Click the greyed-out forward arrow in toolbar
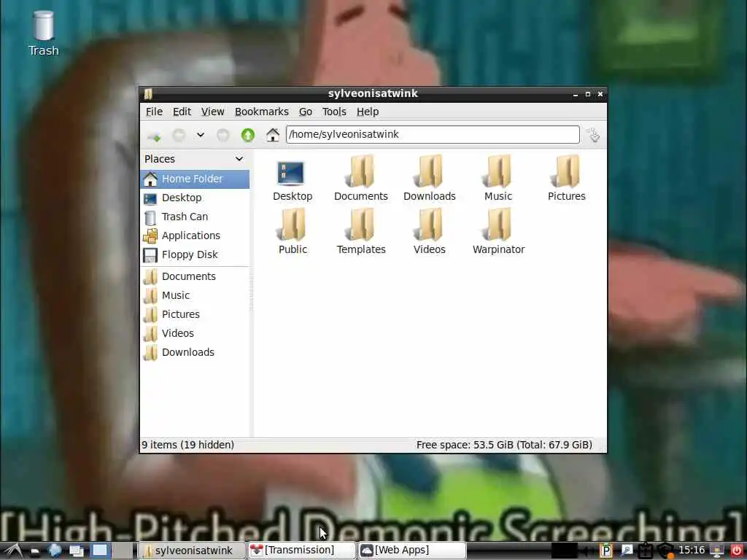 (223, 136)
